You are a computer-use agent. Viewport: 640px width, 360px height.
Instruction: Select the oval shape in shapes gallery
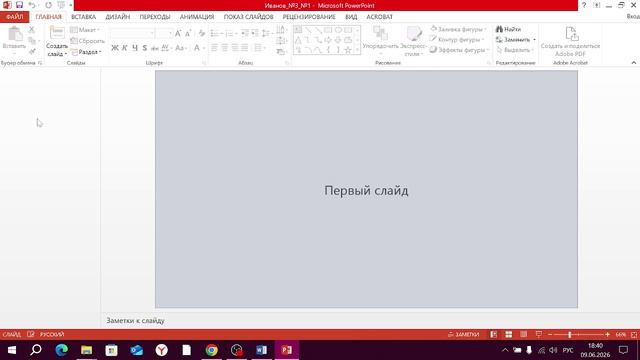click(338, 30)
